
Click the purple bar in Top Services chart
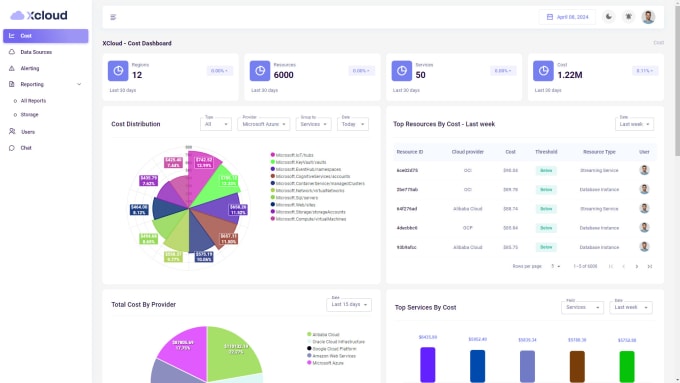428,365
